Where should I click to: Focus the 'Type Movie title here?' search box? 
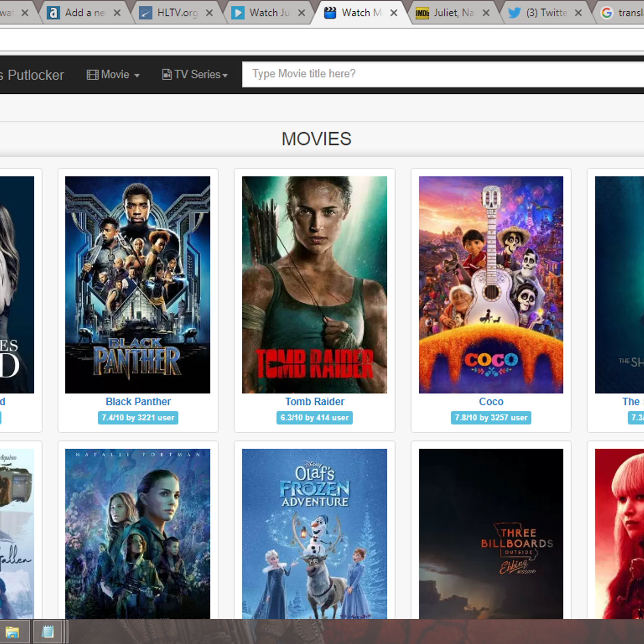(x=443, y=74)
